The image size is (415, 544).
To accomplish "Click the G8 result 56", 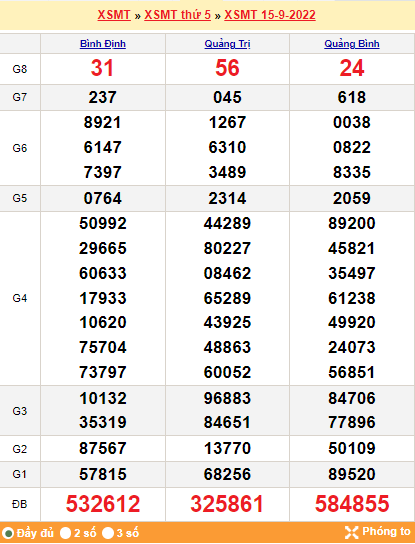I will coord(227,68).
